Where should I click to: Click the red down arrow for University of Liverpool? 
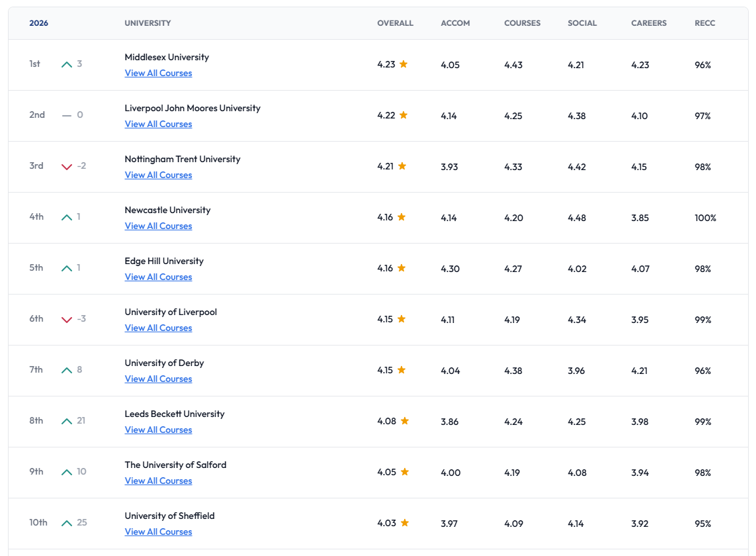[67, 319]
